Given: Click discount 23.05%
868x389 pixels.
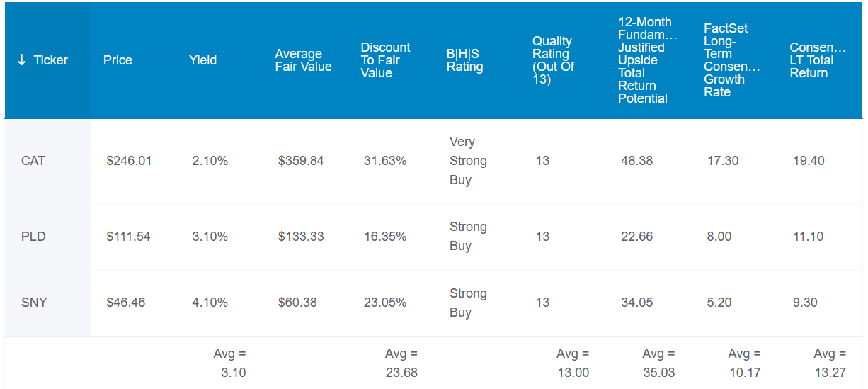Looking at the screenshot, I should pyautogui.click(x=385, y=303).
